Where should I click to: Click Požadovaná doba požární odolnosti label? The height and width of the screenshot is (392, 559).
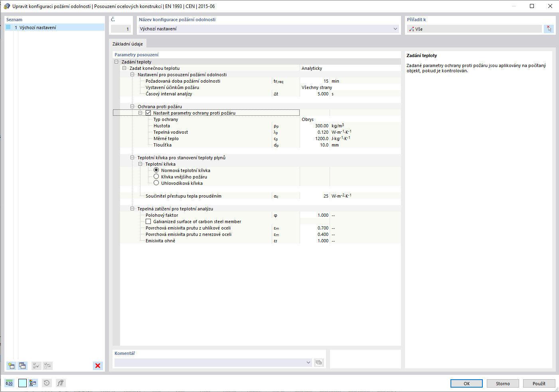[x=183, y=81]
